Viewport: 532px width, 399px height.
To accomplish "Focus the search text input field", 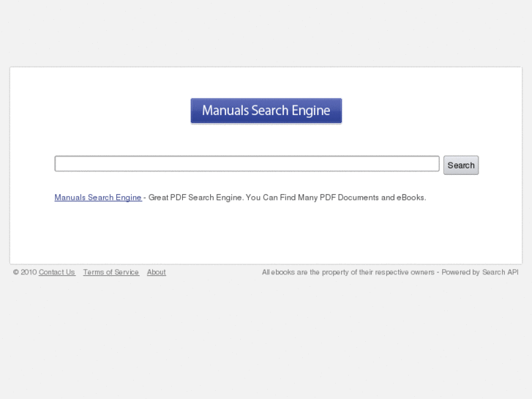I will [247, 164].
